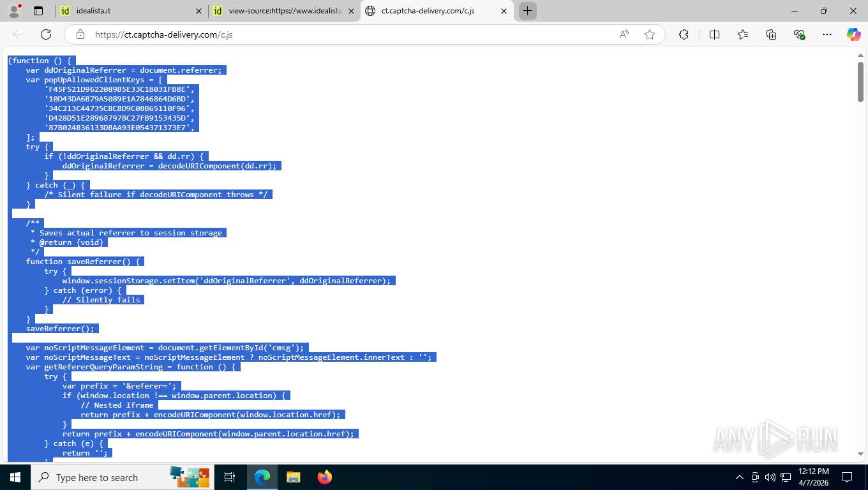This screenshot has height=490, width=868.
Task: Switch to the idealista.it tab
Action: [x=131, y=11]
